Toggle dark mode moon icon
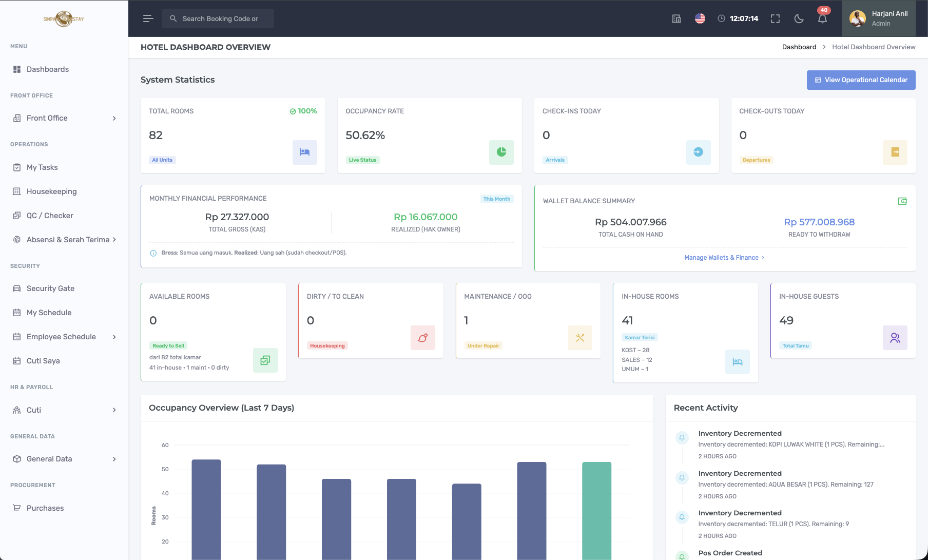Viewport: 928px width, 560px height. [799, 18]
